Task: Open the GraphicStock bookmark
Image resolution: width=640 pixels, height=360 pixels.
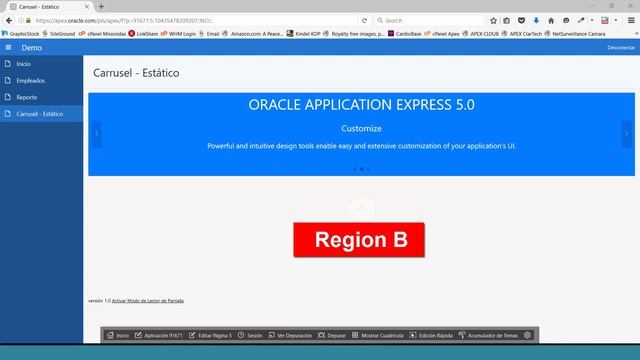Action: pyautogui.click(x=20, y=34)
